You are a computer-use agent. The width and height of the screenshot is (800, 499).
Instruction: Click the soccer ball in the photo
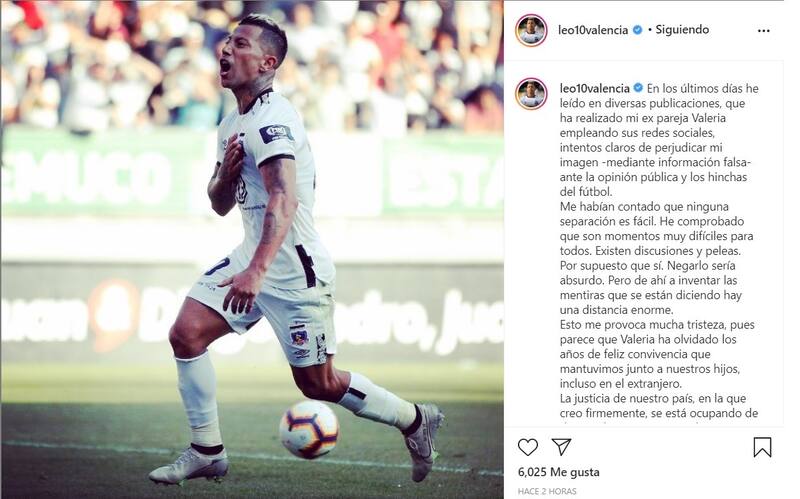point(309,429)
